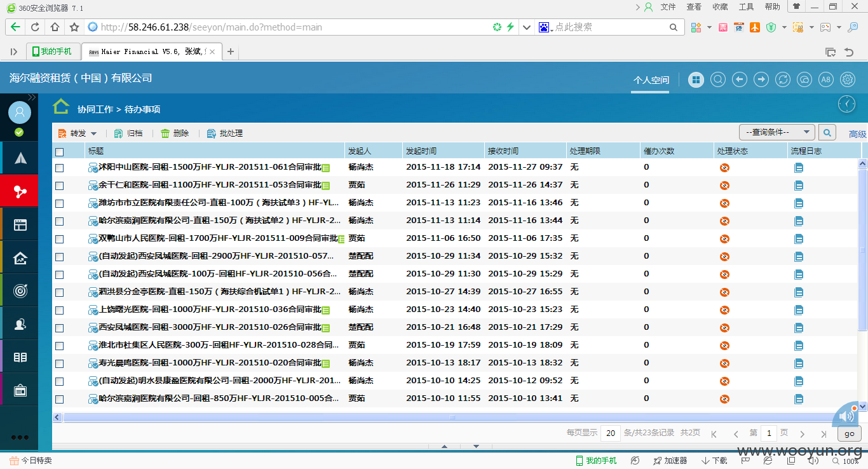Open the user avatar in sidebar

pos(20,112)
